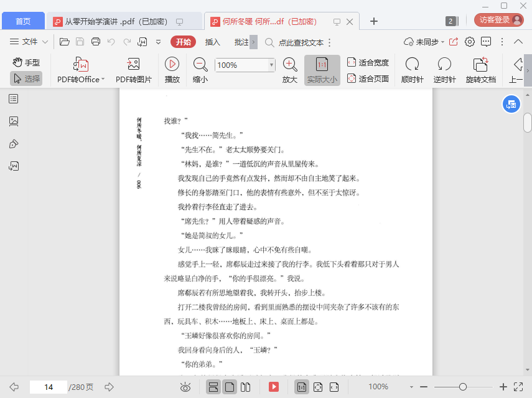This screenshot has width=532, height=398.
Task: Expand quick access toolbar customization arrow
Action: tap(158, 42)
